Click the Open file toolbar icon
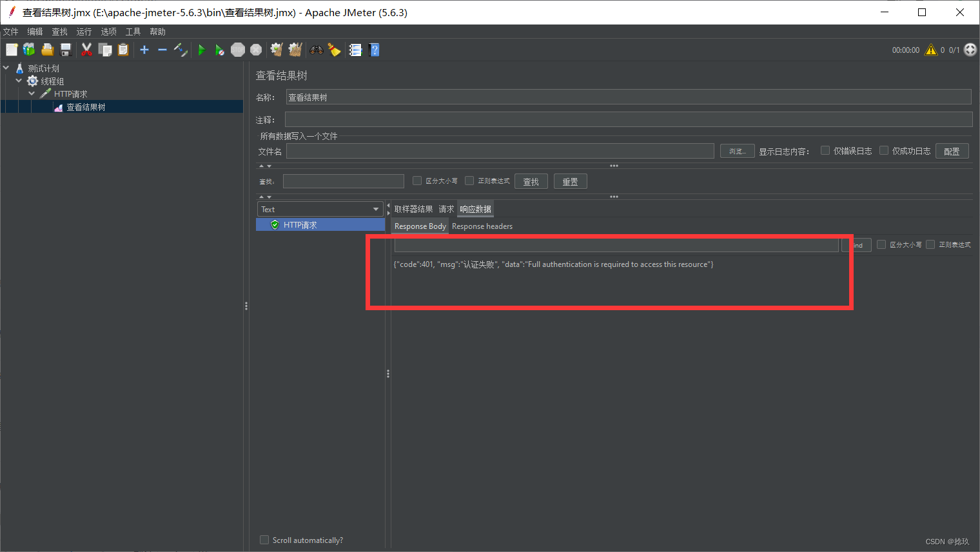 point(47,50)
